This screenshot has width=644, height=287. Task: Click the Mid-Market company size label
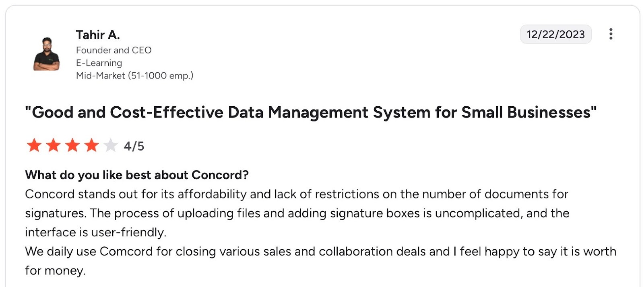134,76
